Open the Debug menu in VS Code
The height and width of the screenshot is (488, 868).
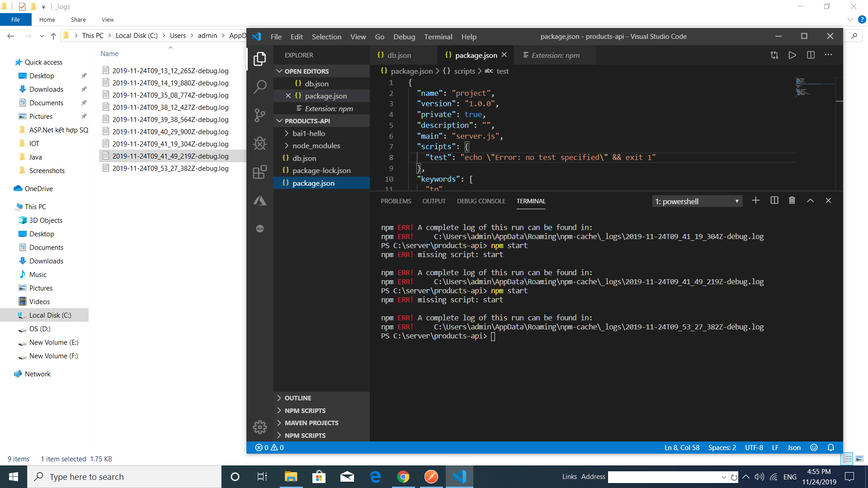tap(404, 37)
